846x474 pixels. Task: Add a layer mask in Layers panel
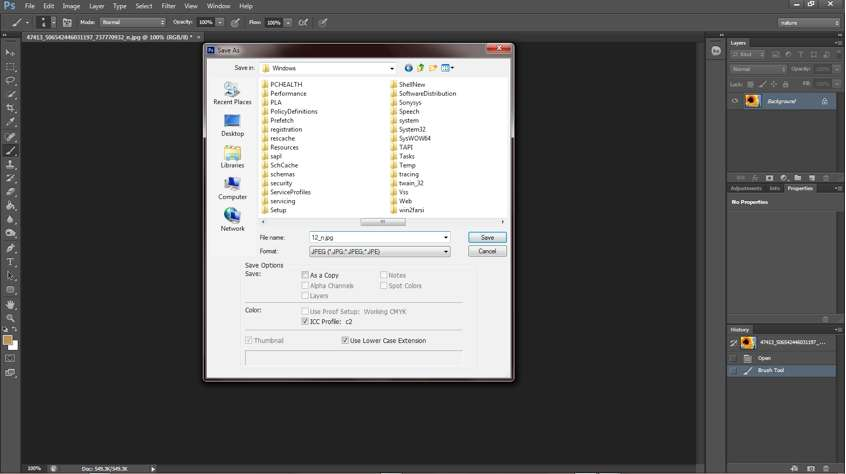tap(769, 178)
